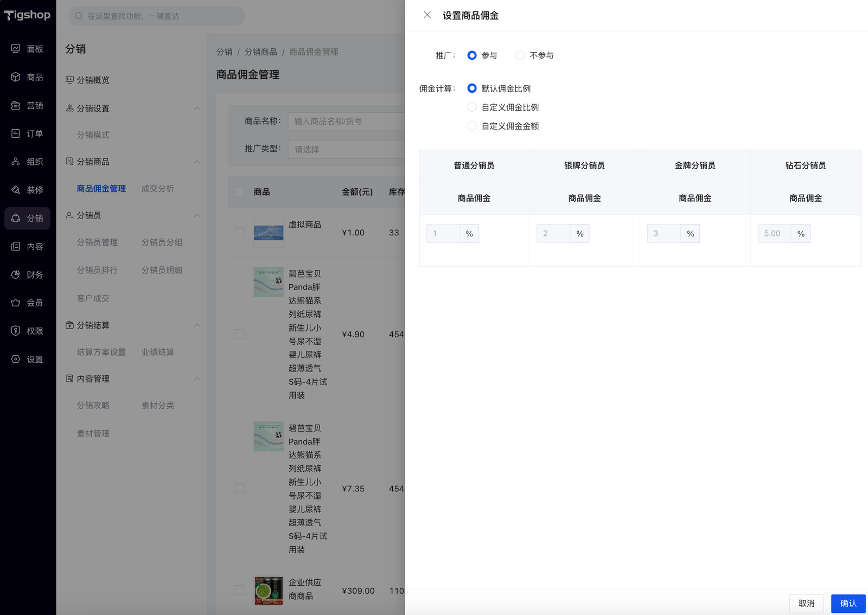Open 分销员管理 menu item
The image size is (868, 615).
97,242
